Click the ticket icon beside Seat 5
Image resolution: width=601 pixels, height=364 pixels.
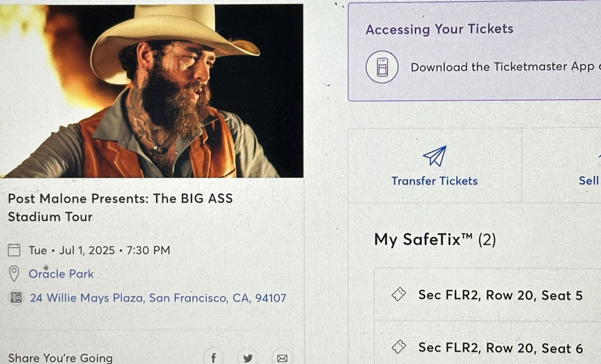[x=400, y=295]
